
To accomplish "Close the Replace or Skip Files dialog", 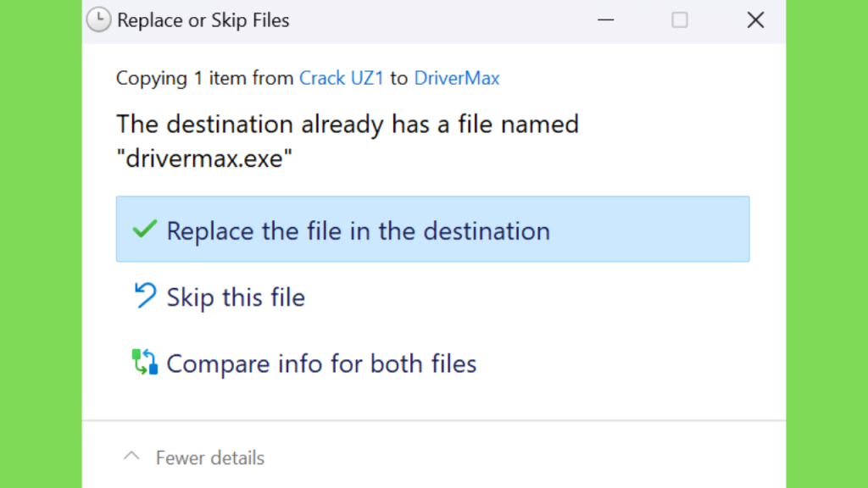I will [x=755, y=20].
